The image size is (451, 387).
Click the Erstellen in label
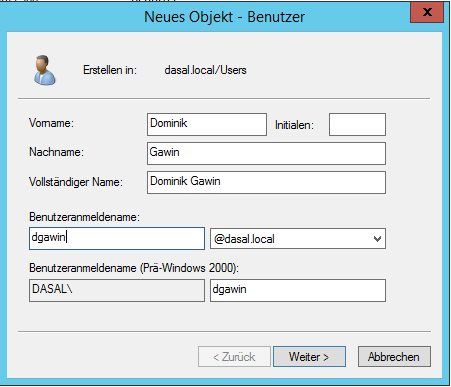[110, 70]
